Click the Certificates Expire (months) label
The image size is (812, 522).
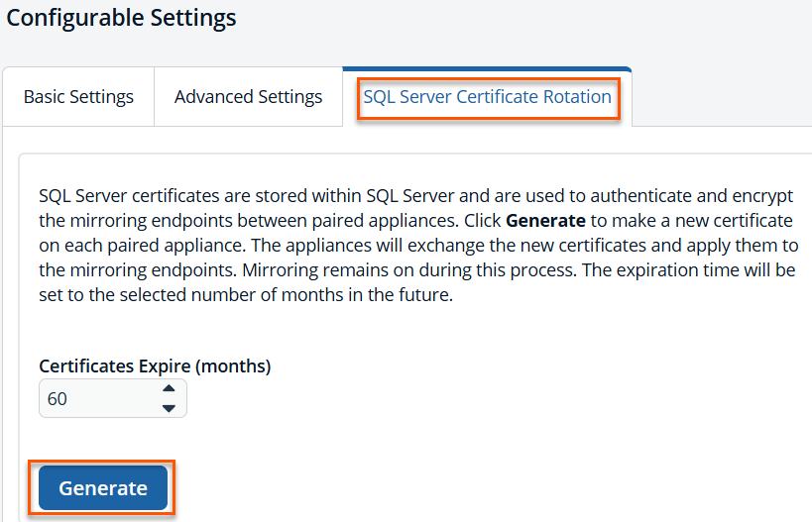pos(155,365)
